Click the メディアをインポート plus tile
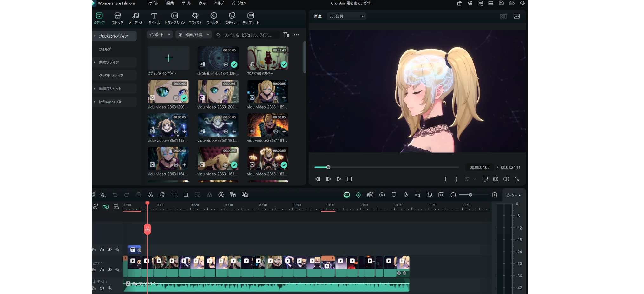 (x=168, y=58)
